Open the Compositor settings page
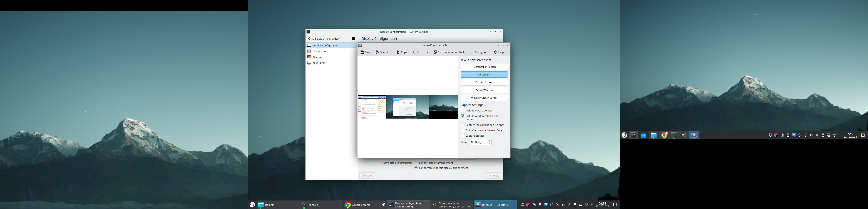Viewport: 868px width, 209px height. (319, 51)
